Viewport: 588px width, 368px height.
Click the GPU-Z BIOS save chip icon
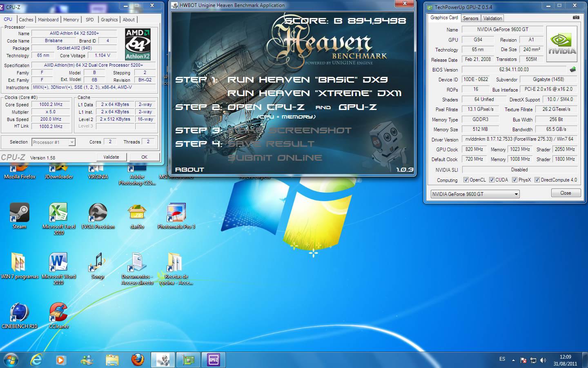[573, 70]
